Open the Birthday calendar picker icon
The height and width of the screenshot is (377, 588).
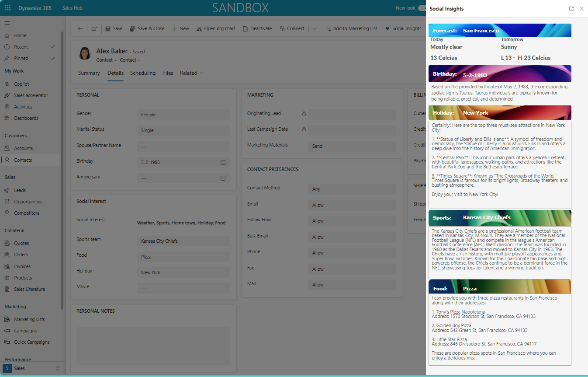click(x=223, y=162)
